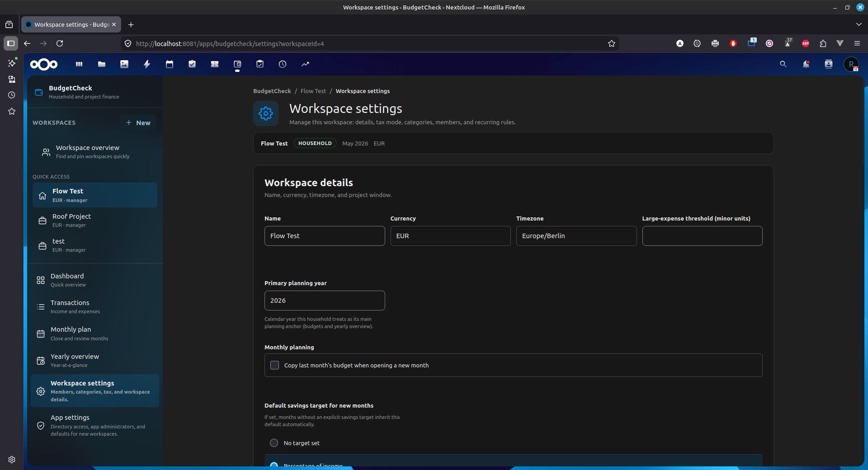Viewport: 868px width, 470px height.
Task: Click the HOUSEHOLD badge label
Action: 315,143
